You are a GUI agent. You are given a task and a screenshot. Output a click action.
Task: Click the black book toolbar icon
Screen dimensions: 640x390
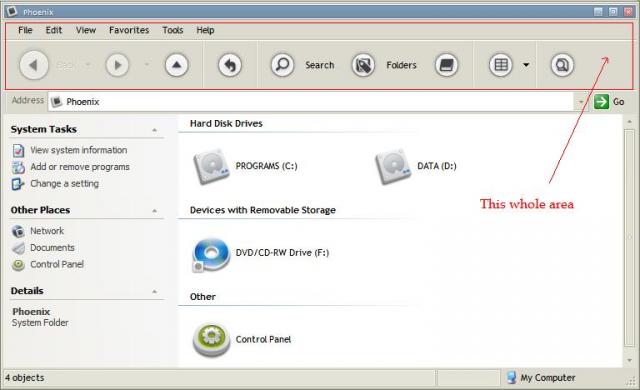click(447, 65)
